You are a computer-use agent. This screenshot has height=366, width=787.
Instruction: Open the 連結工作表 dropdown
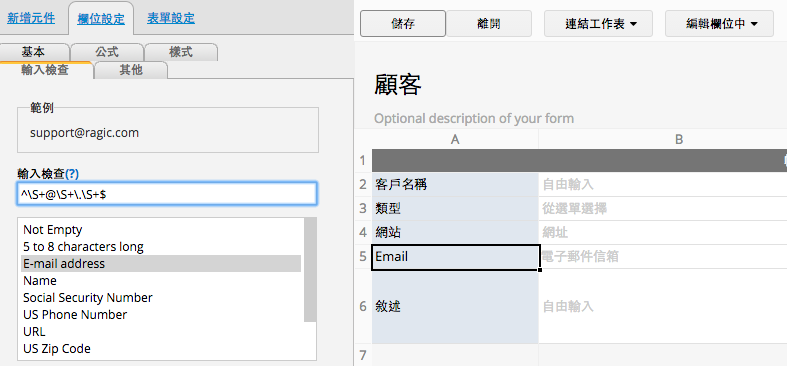(598, 24)
